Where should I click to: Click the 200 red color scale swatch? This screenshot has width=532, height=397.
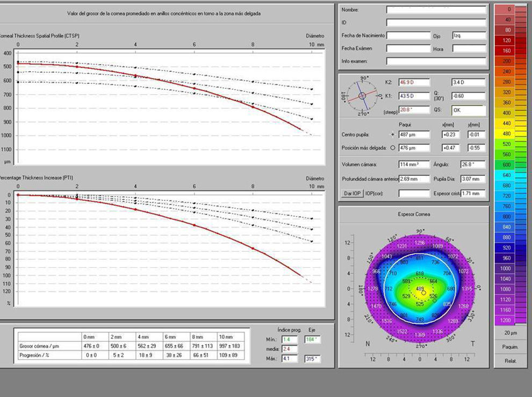pos(507,61)
